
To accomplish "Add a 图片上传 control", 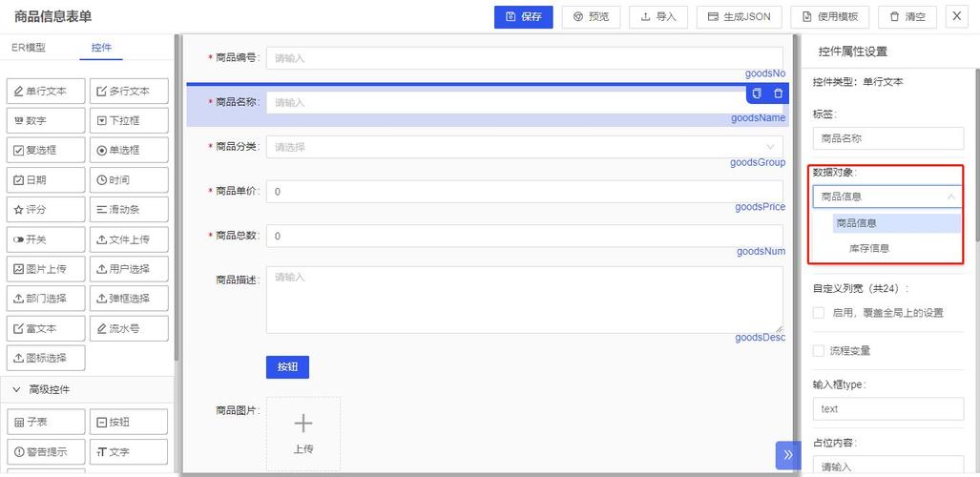I will point(46,269).
